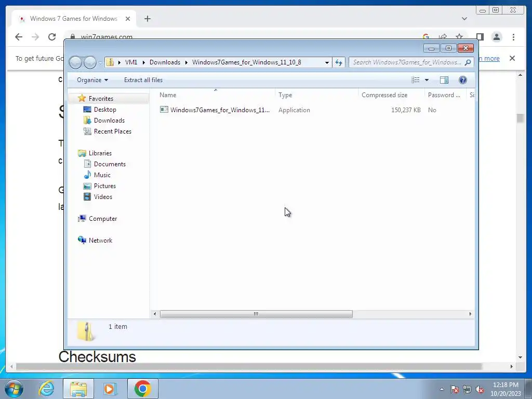Click the 150,237 KB size cell
This screenshot has height=399, width=532.
(x=405, y=110)
